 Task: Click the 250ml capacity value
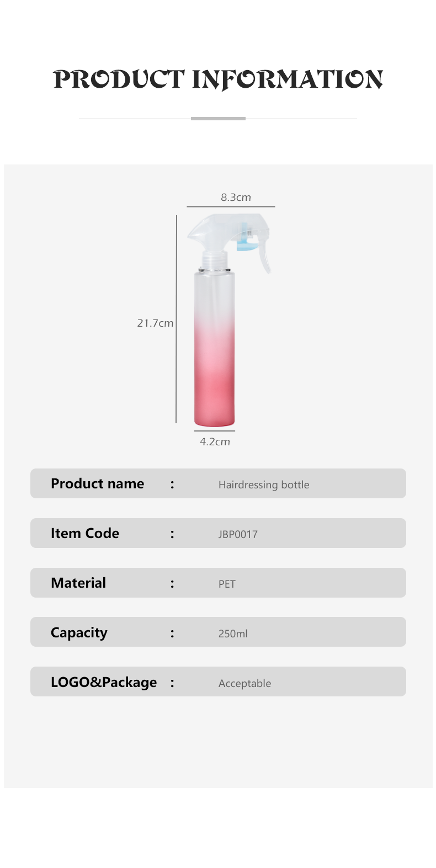(233, 633)
